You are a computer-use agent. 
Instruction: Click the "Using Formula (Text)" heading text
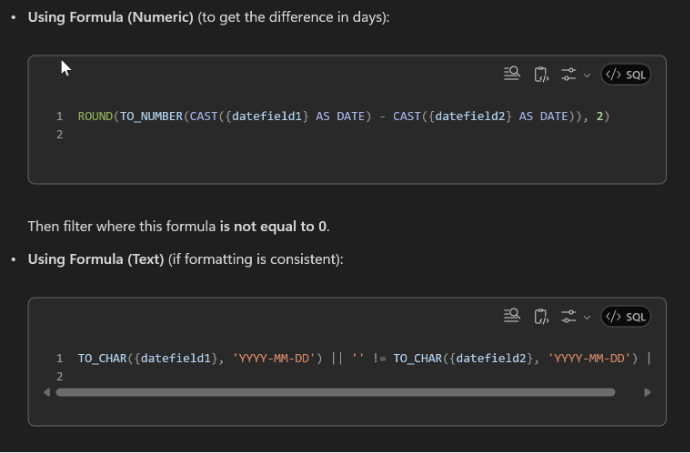95,259
